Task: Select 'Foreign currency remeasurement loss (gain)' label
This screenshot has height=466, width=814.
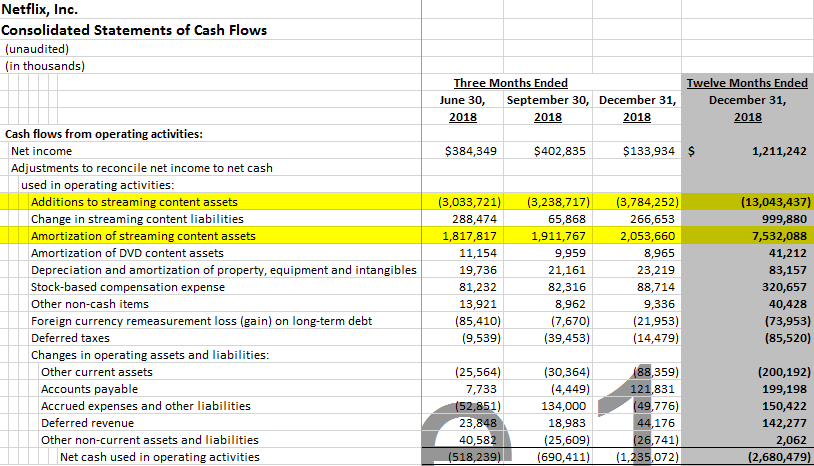Action: tap(201, 321)
